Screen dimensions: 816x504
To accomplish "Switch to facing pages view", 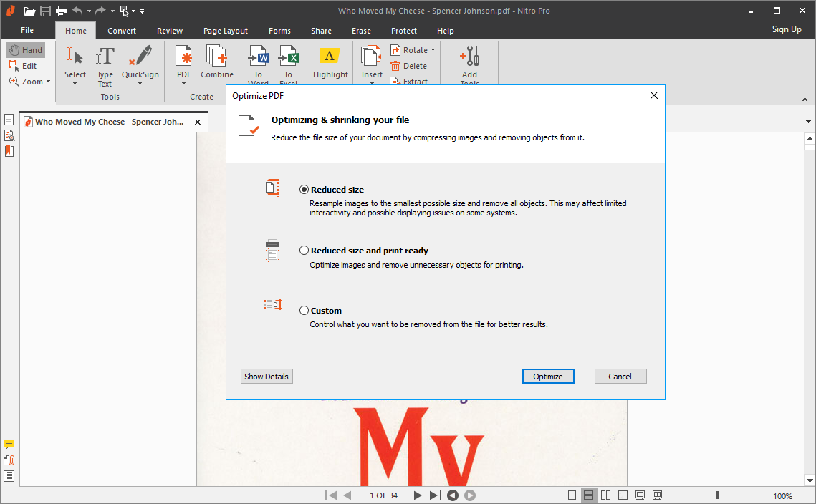I will point(606,495).
